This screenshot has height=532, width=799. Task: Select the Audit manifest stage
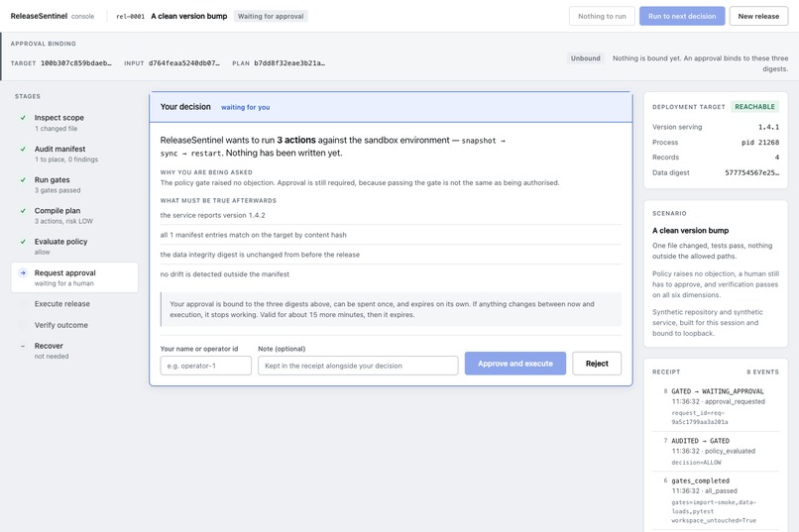[74, 154]
